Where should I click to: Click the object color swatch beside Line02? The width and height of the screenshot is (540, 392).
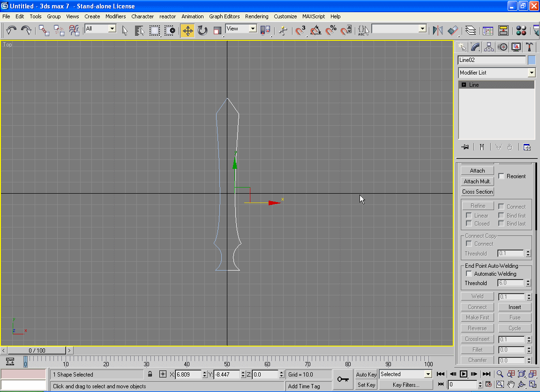pyautogui.click(x=532, y=60)
